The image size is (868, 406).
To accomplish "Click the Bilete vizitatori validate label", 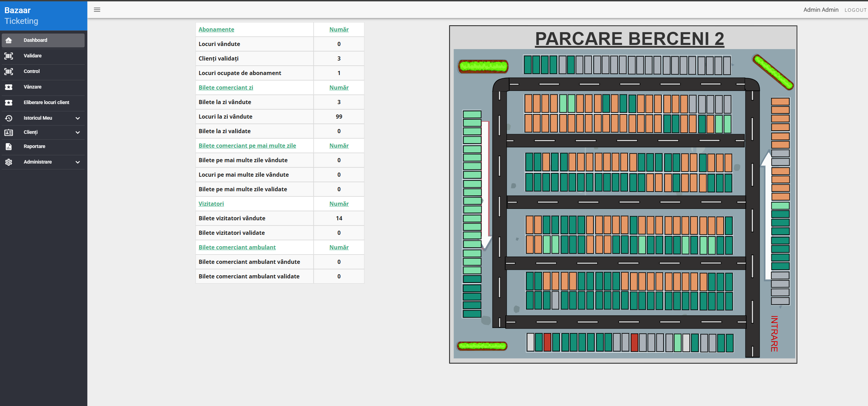I will tap(231, 233).
